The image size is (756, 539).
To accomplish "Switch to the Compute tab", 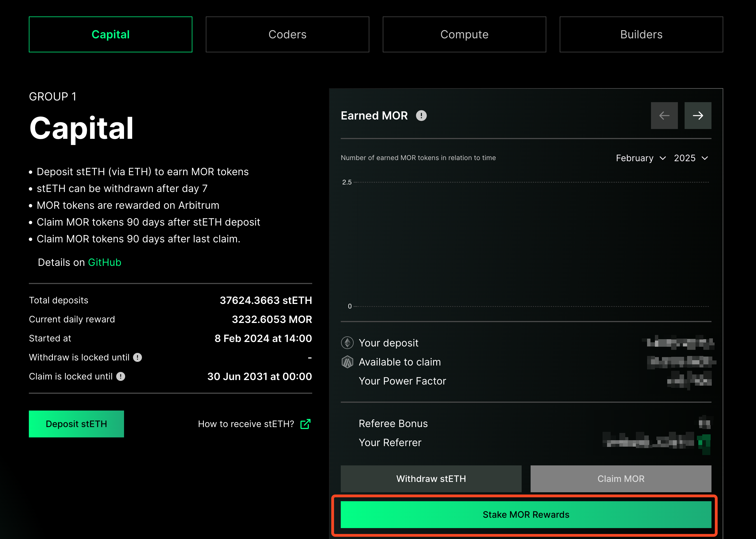I will 464,34.
